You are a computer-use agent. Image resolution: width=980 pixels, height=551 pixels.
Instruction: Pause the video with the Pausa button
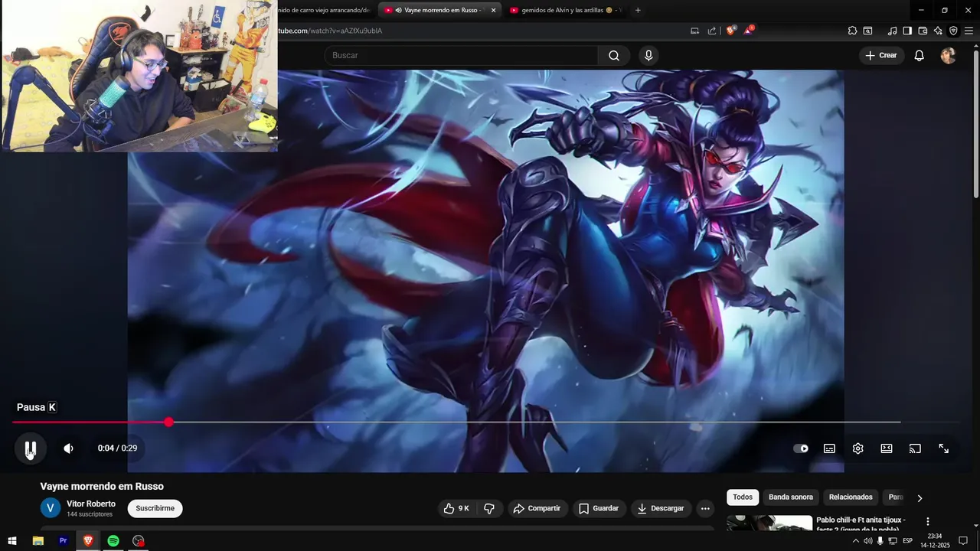(x=31, y=448)
